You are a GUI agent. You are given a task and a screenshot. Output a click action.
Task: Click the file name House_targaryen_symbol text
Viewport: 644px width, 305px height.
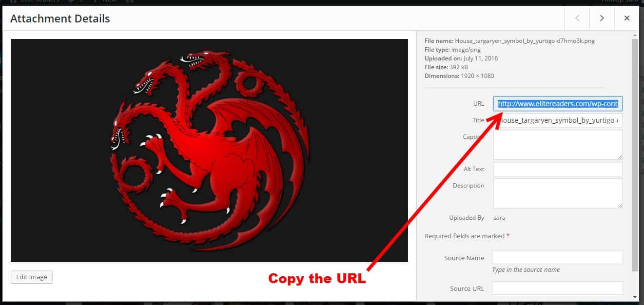point(525,41)
